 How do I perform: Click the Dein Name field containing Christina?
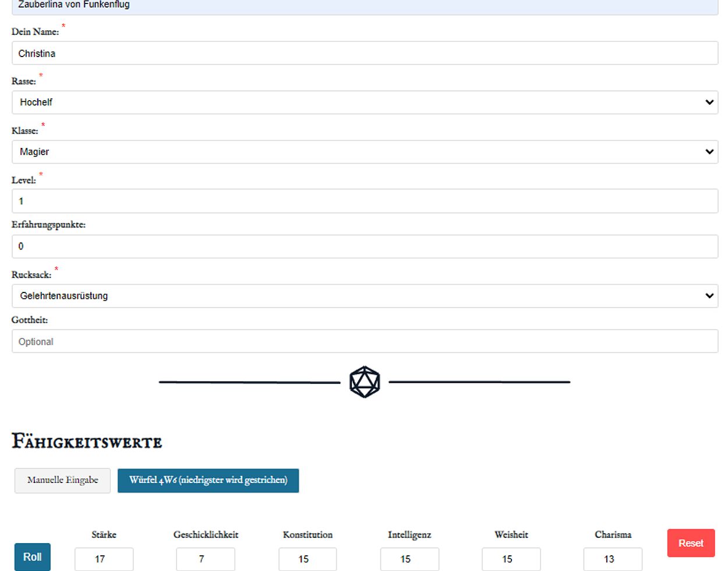coord(365,54)
